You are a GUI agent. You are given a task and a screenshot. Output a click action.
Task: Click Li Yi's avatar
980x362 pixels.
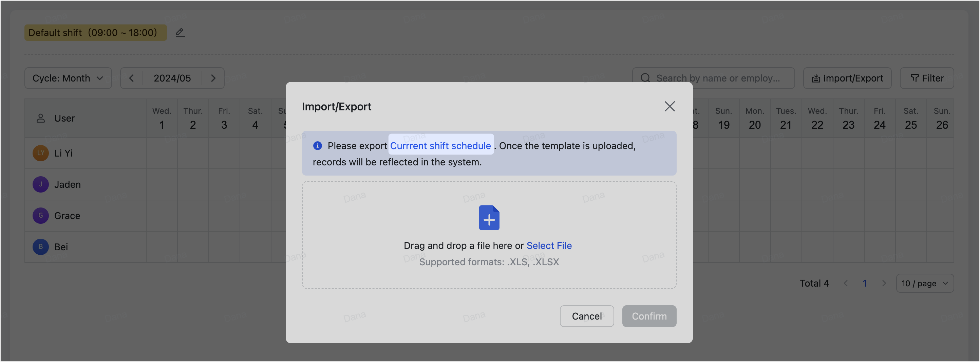(40, 153)
